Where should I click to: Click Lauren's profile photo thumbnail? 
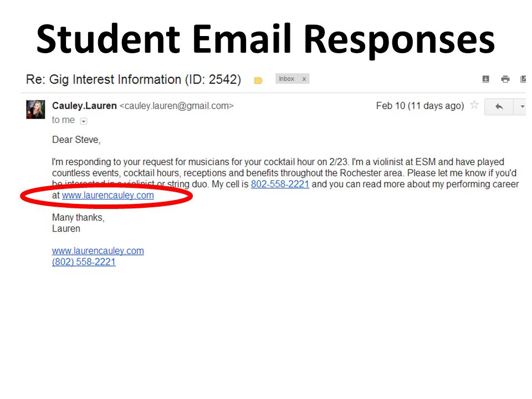coord(35,109)
